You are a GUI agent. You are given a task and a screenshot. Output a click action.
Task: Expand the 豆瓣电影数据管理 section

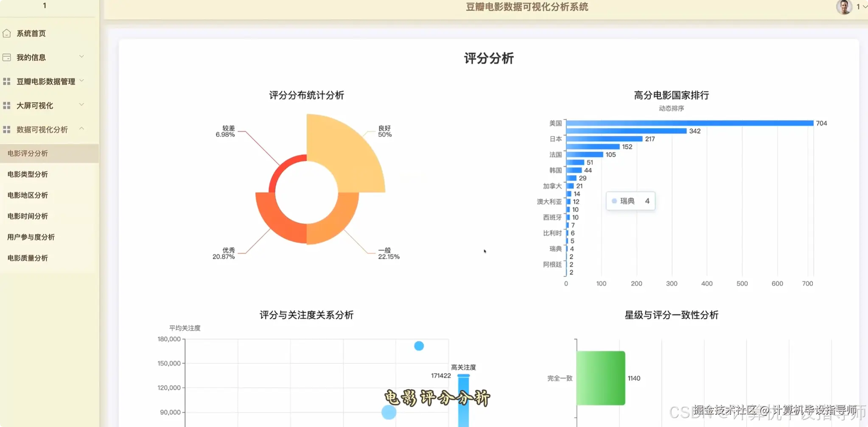tap(82, 81)
